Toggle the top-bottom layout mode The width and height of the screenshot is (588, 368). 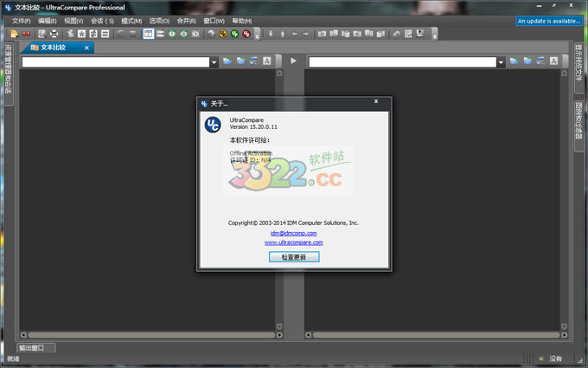[161, 34]
